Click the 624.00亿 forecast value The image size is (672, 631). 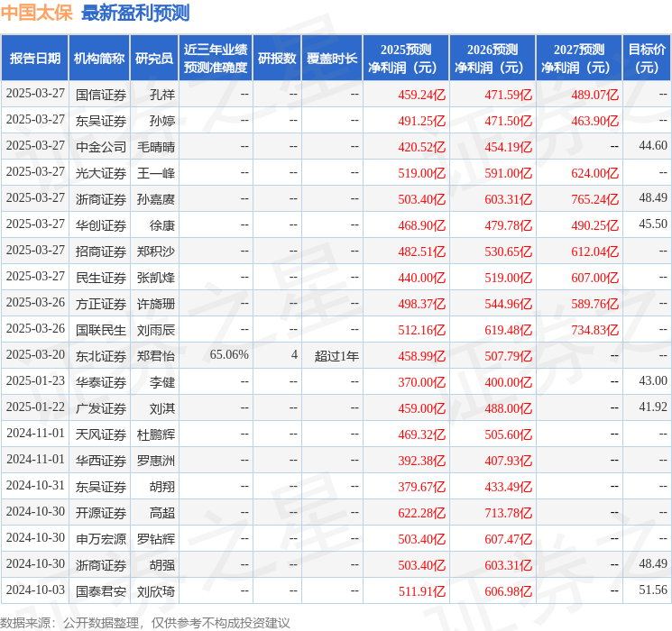594,173
